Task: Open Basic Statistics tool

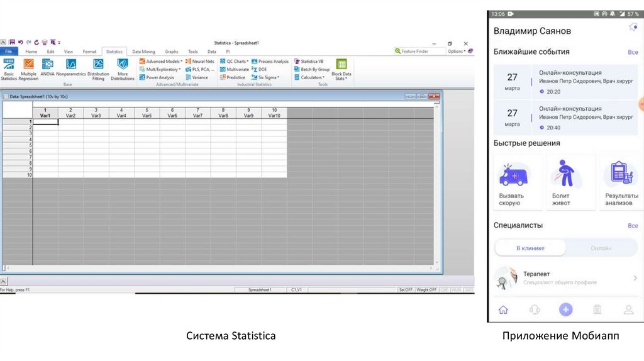Action: click(9, 68)
